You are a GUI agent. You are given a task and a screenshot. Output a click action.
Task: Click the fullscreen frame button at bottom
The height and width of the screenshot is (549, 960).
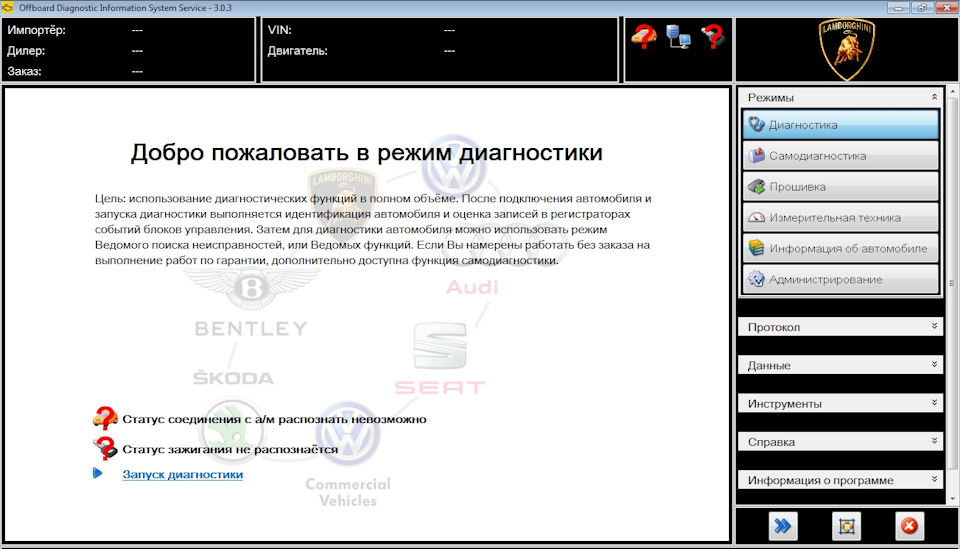(x=847, y=526)
